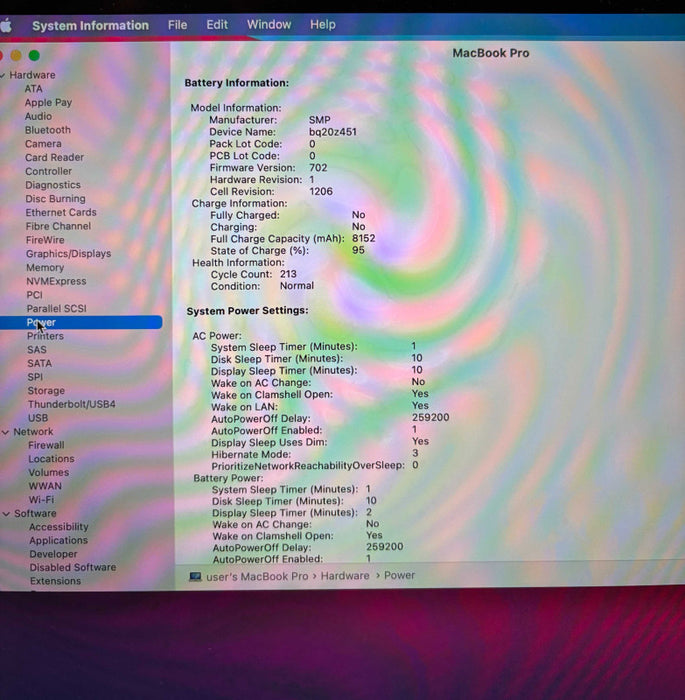Click the Cycle Count value 213
The image size is (685, 700).
pyautogui.click(x=288, y=274)
